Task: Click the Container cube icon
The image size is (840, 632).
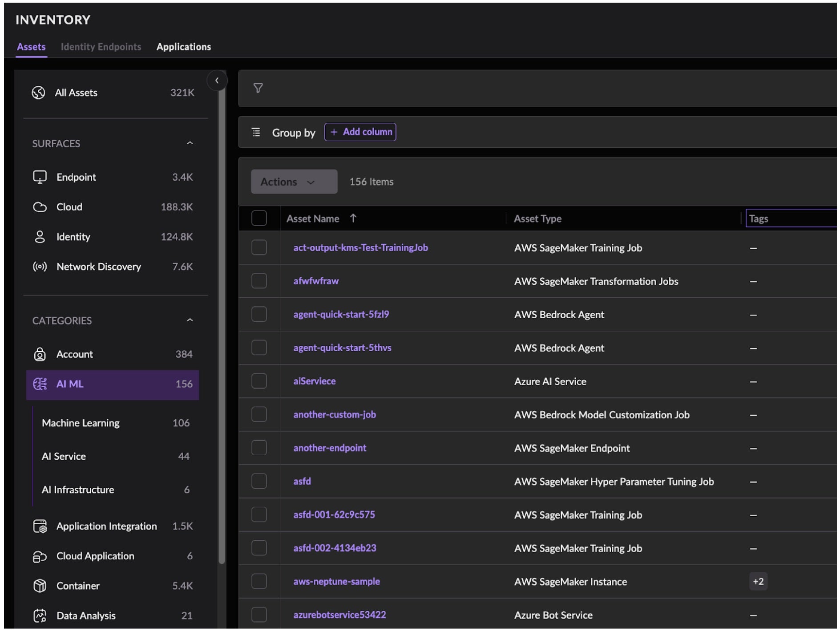Action: click(x=40, y=586)
